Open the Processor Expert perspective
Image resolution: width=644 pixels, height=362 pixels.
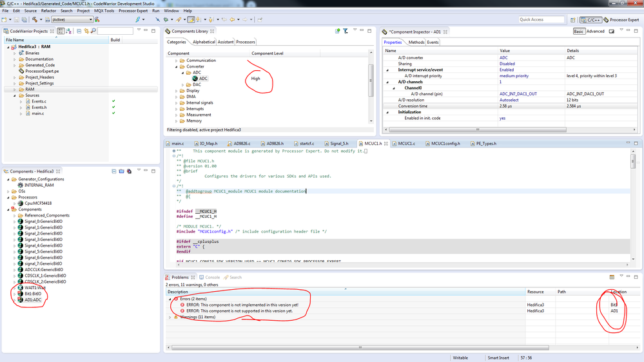[x=622, y=20]
